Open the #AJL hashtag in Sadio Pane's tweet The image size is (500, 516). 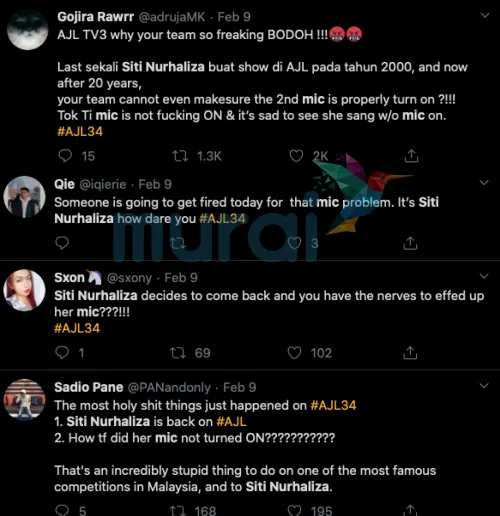[231, 421]
